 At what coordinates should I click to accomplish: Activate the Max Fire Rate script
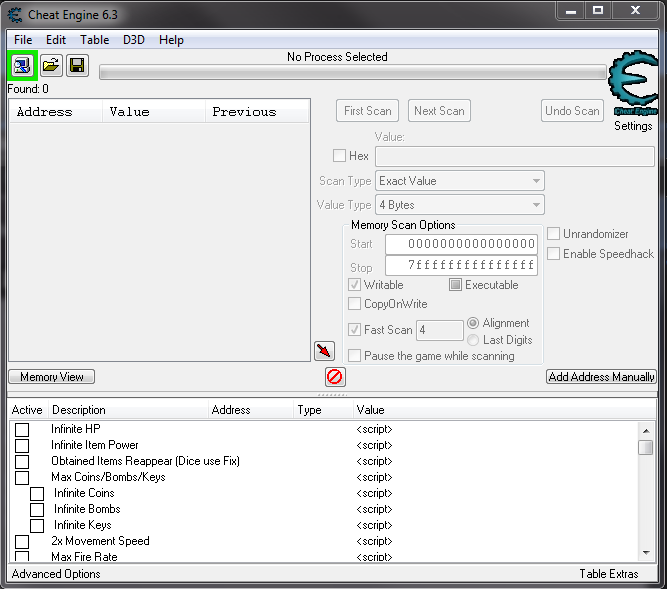coord(22,556)
